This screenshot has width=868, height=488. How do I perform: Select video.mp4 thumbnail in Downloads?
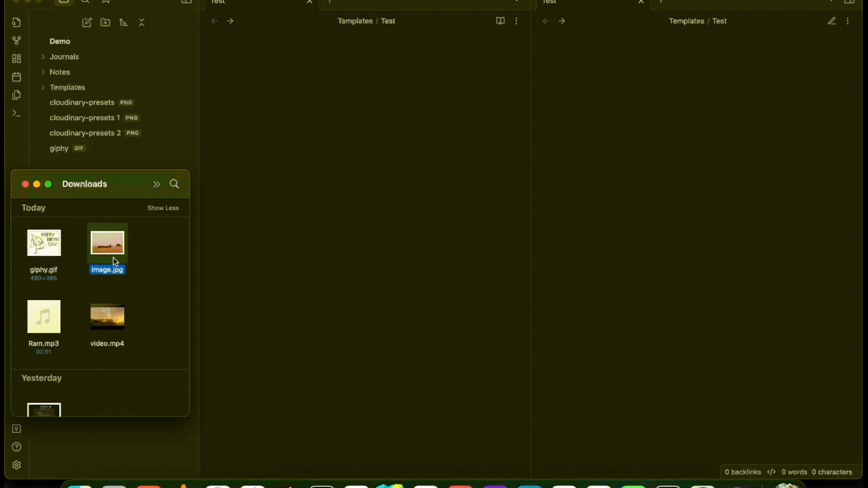(107, 317)
